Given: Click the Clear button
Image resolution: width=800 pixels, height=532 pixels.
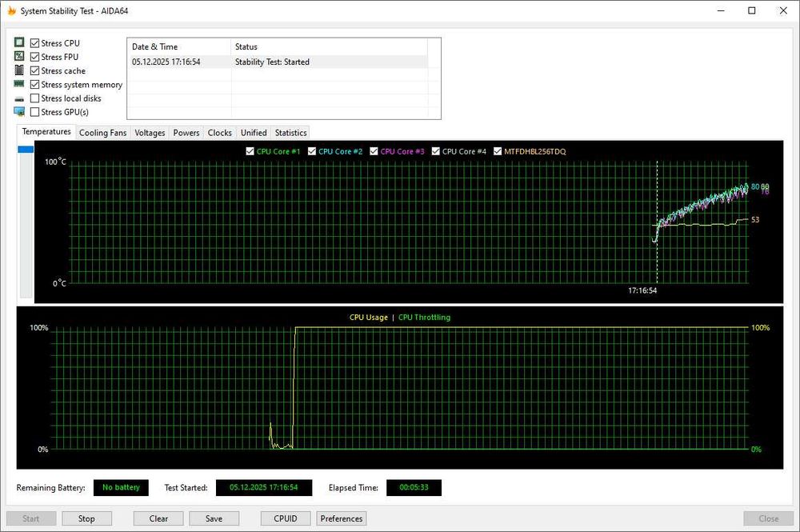Looking at the screenshot, I should coord(158,518).
